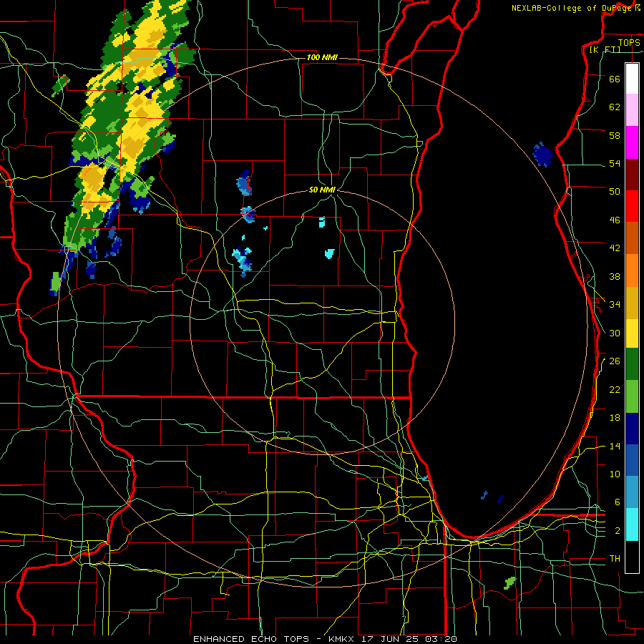Pick the dark red legend band

632,175
